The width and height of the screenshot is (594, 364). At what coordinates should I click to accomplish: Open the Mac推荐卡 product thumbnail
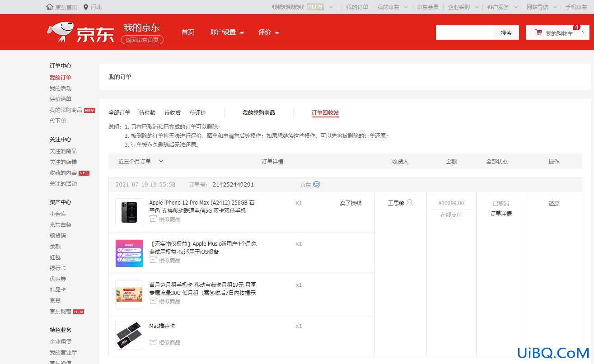coord(129,335)
